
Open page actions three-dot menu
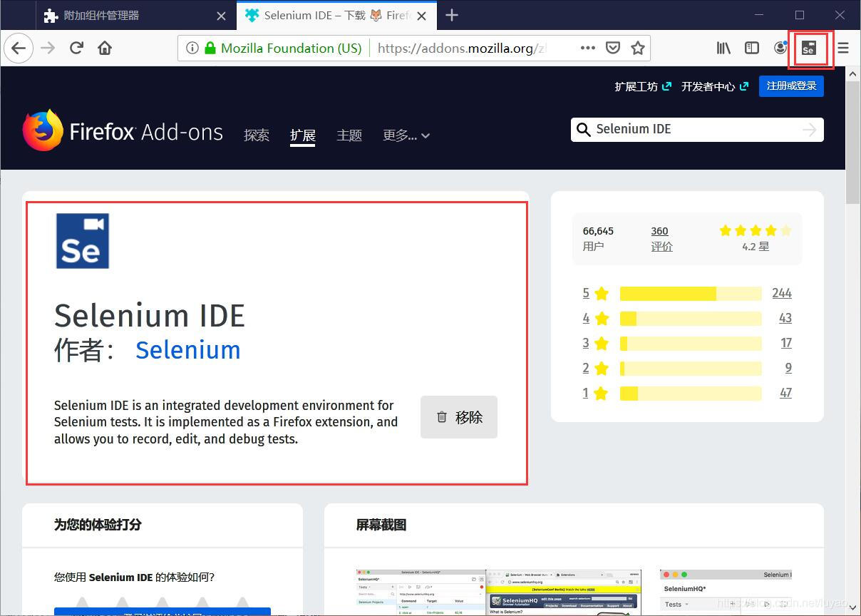coord(587,48)
